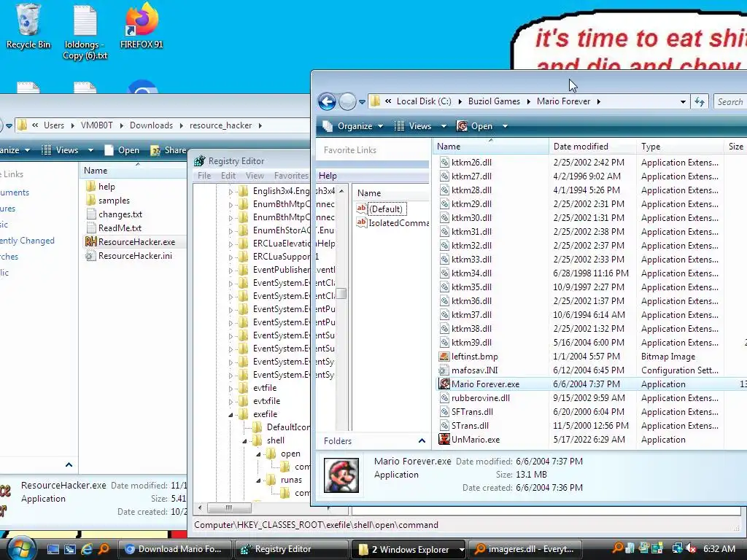Select the DefaultIcon registry key
Image resolution: width=747 pixels, height=560 pixels.
(287, 427)
